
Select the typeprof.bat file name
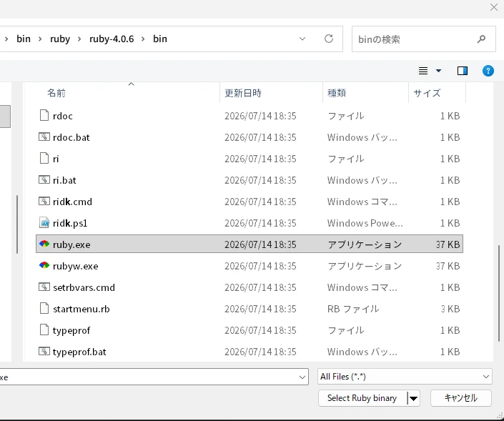(79, 352)
